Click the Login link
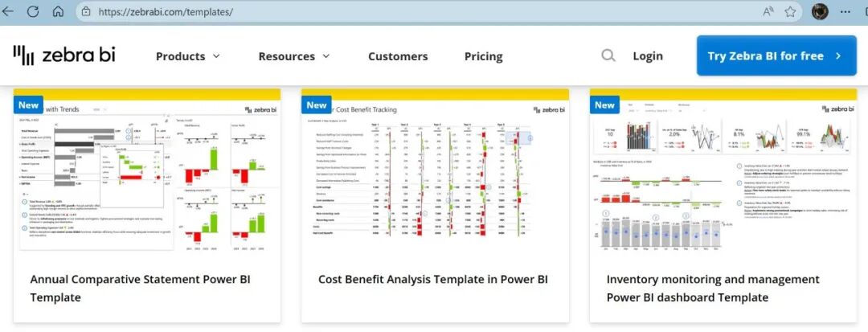Viewport: 868px width, 332px height. pyautogui.click(x=648, y=56)
